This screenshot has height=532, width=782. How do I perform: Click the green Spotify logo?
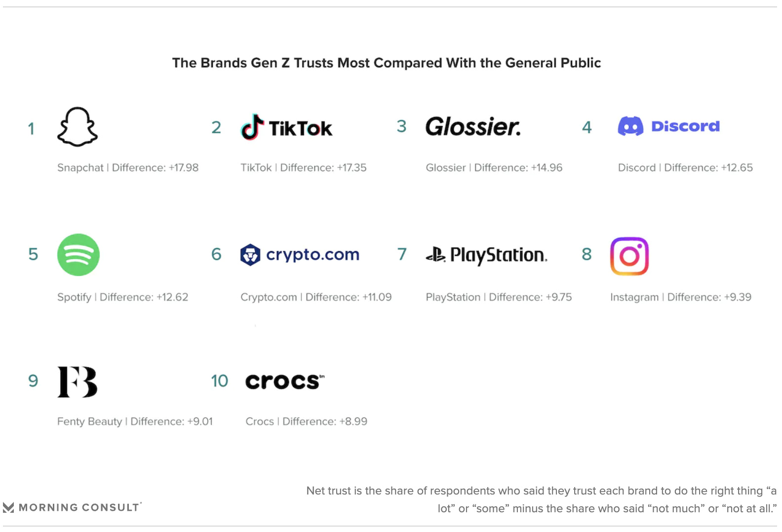(78, 255)
